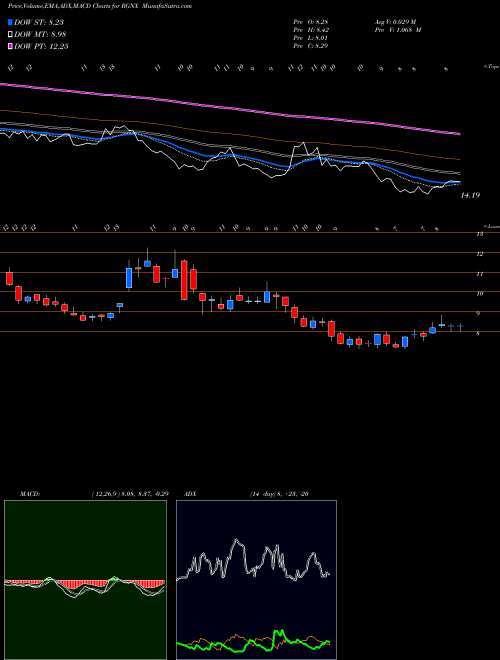Click the chart title text for RGNX
The width and height of the screenshot is (500, 660).
pyautogui.click(x=100, y=6)
